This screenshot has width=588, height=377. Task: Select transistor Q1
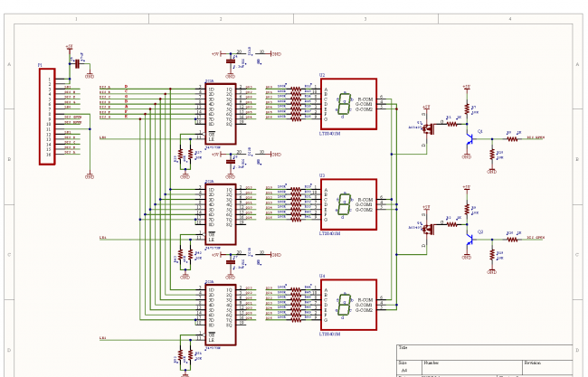tap(469, 138)
